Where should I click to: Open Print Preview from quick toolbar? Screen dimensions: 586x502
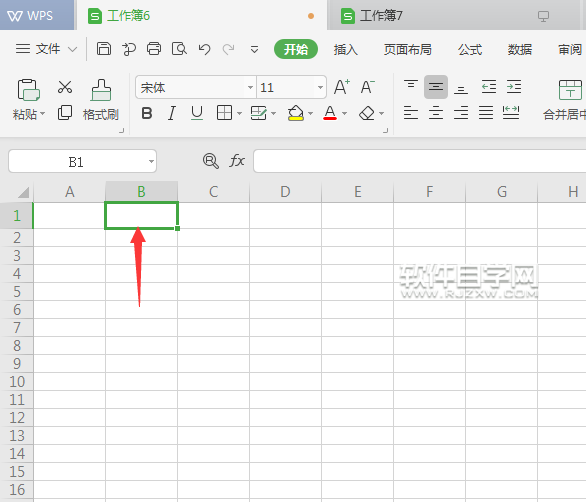[179, 49]
